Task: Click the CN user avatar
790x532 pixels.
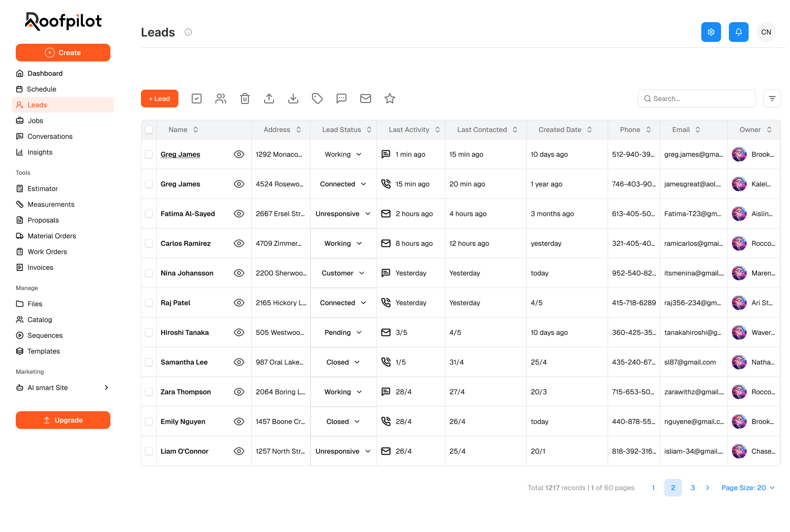Action: pyautogui.click(x=766, y=32)
